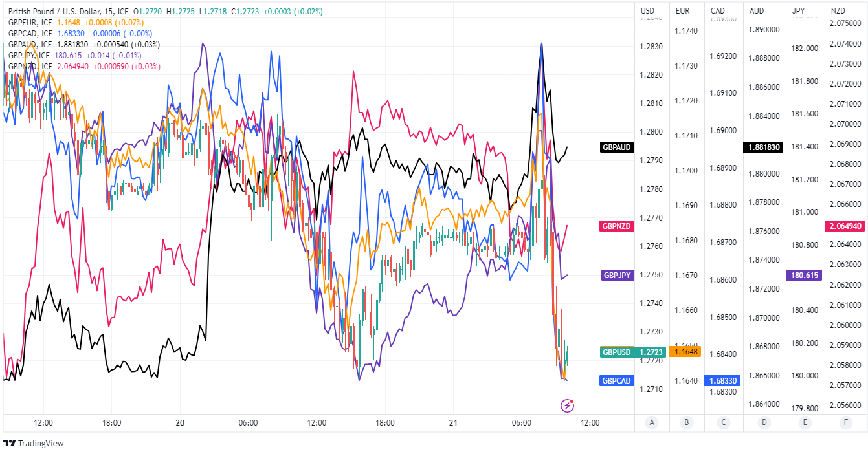
Task: Select scale C below the CAD axis
Action: (723, 422)
